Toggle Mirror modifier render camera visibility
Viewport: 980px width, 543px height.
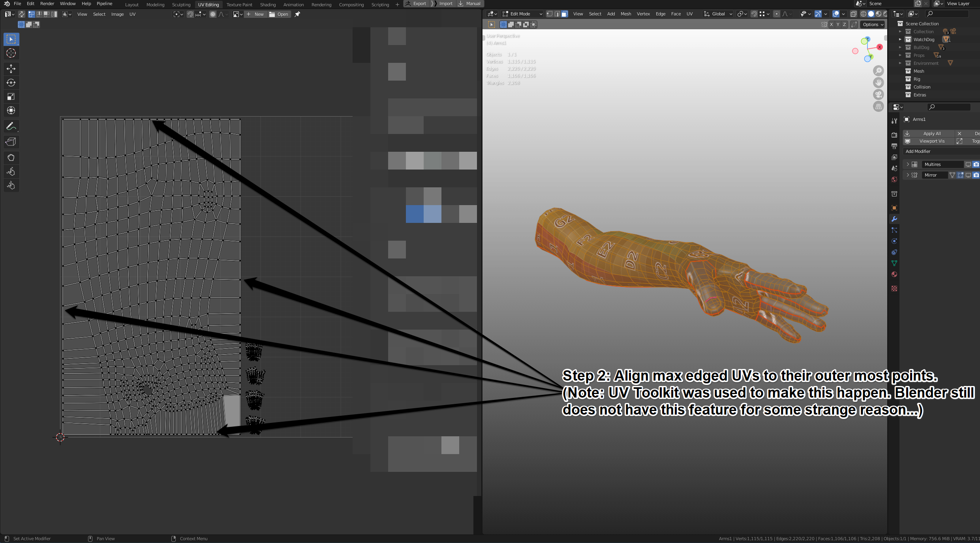976,175
